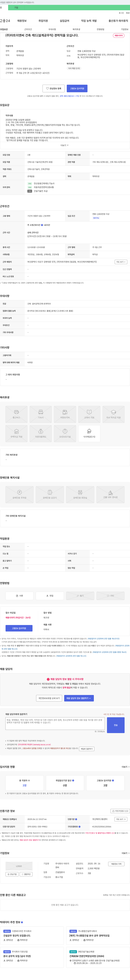This screenshot has width=130, height=980.
Task: Click the 매일로 질문하기 button
Action: [x=87, y=749]
